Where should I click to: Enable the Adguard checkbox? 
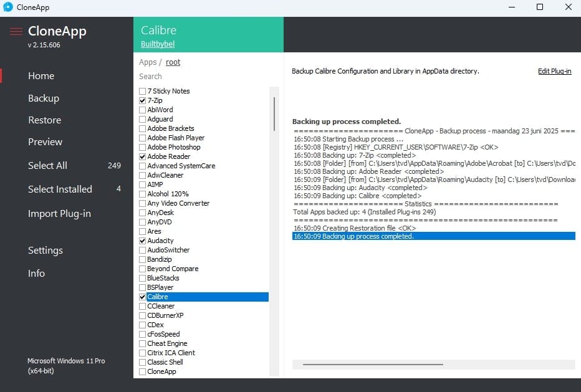(x=142, y=119)
